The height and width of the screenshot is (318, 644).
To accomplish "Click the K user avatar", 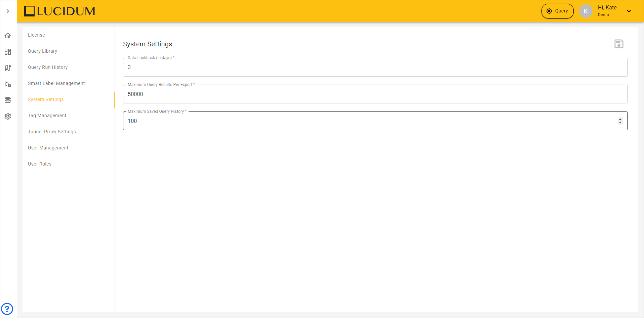I will (586, 11).
